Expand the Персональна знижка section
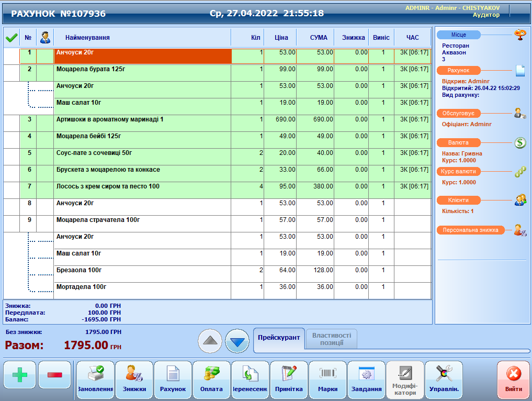Image resolution: width=532 pixels, height=401 pixels. tap(471, 230)
